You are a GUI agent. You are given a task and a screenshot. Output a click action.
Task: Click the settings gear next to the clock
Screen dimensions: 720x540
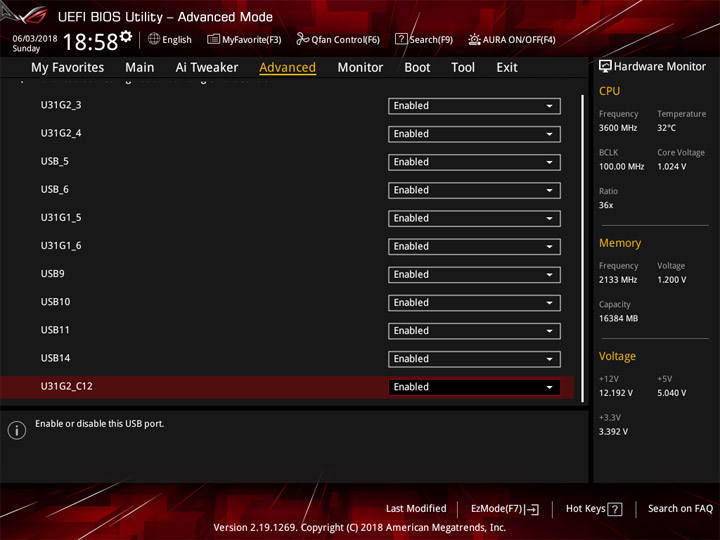click(x=126, y=36)
